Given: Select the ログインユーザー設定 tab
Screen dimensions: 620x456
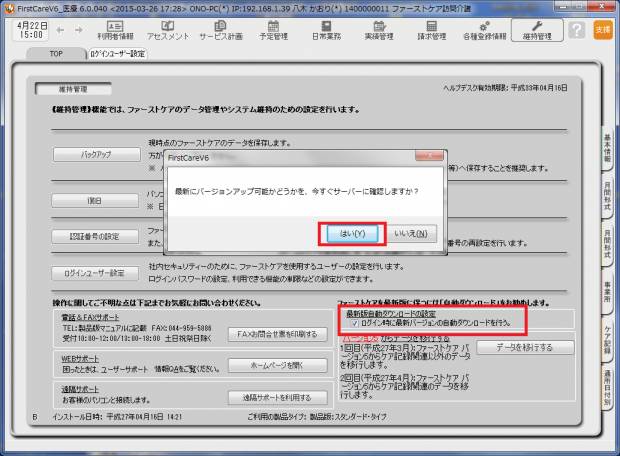Looking at the screenshot, I should [x=117, y=53].
